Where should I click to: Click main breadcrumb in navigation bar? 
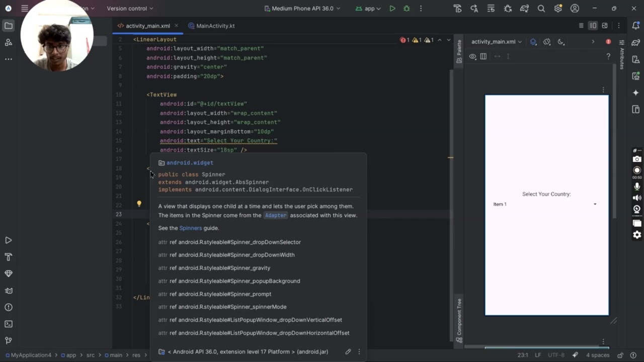[x=113, y=355]
